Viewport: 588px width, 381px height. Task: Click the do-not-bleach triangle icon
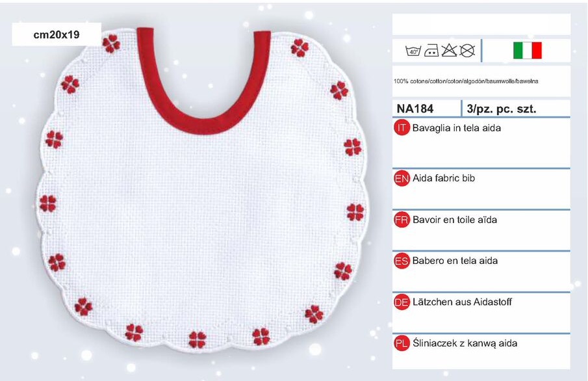449,50
